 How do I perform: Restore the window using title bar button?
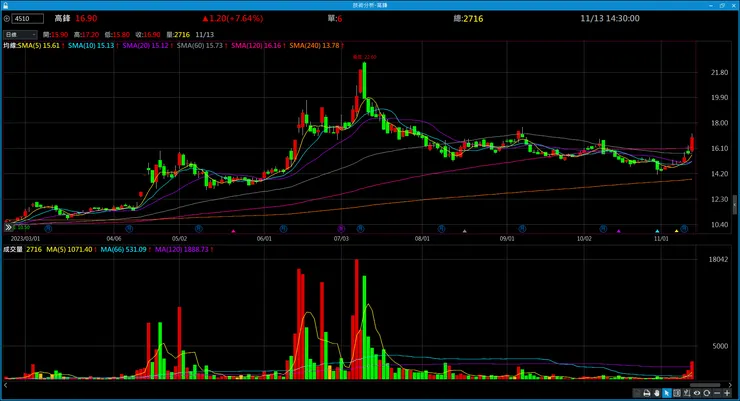(x=722, y=5)
